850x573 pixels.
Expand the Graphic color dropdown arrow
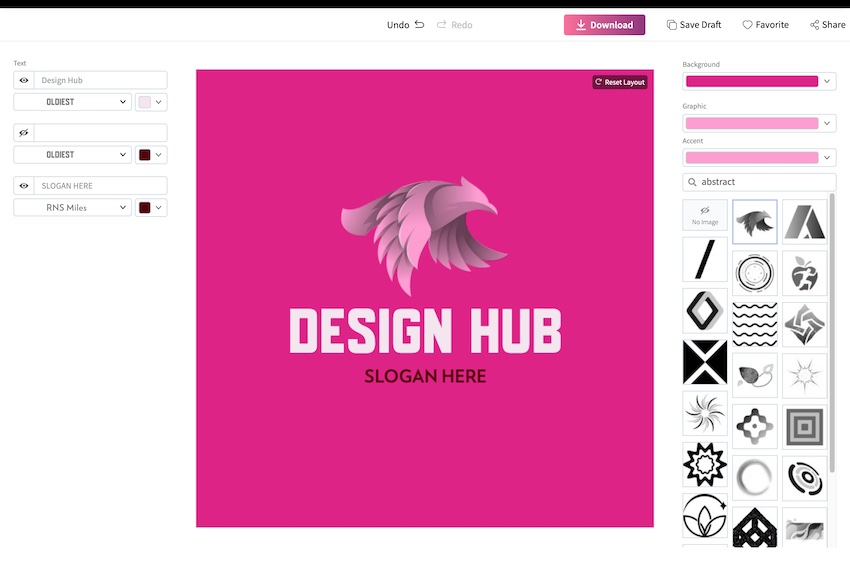827,123
